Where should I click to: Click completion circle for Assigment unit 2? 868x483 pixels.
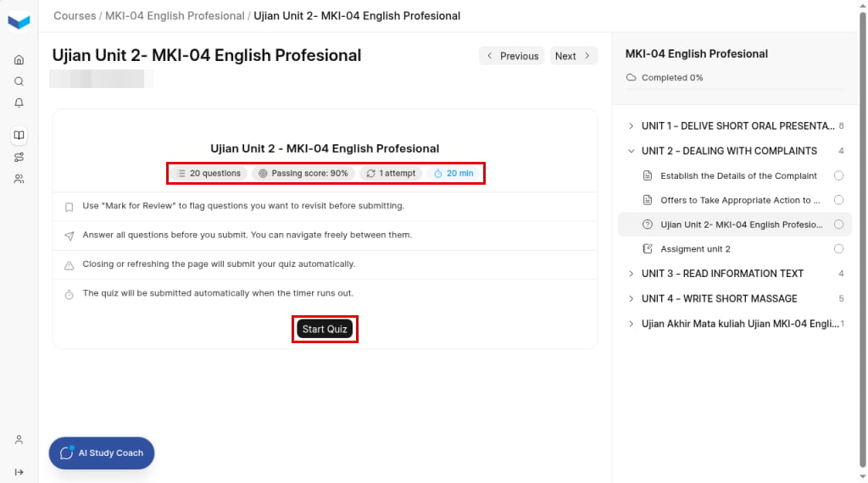click(838, 248)
